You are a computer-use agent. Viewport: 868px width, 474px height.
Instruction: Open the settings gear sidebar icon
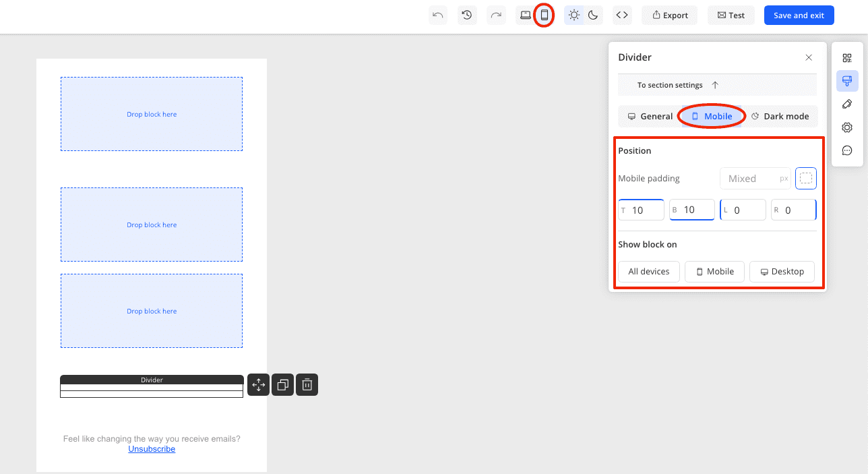[847, 127]
